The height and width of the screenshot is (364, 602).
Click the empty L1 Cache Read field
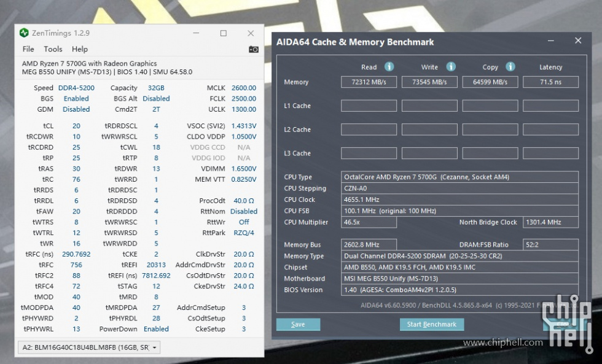coord(369,106)
